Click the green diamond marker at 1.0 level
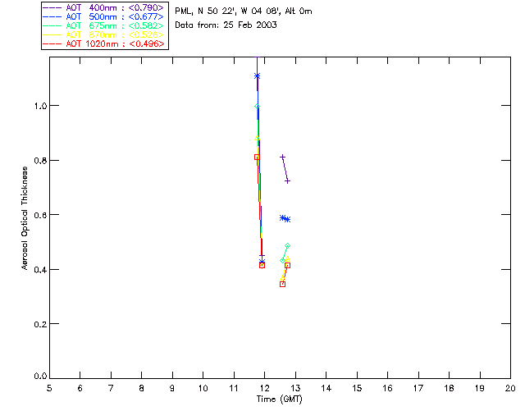This screenshot has width=525, height=420. point(257,107)
